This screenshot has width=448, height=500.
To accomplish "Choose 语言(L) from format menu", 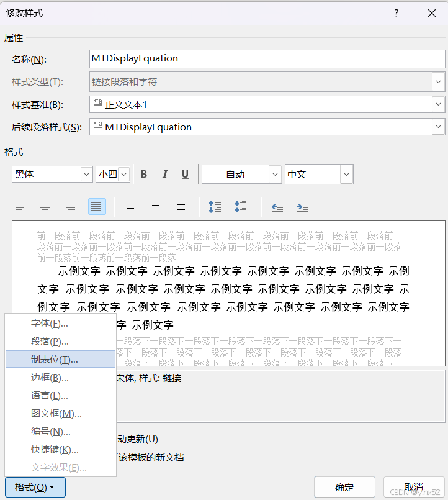I will pyautogui.click(x=61, y=396).
